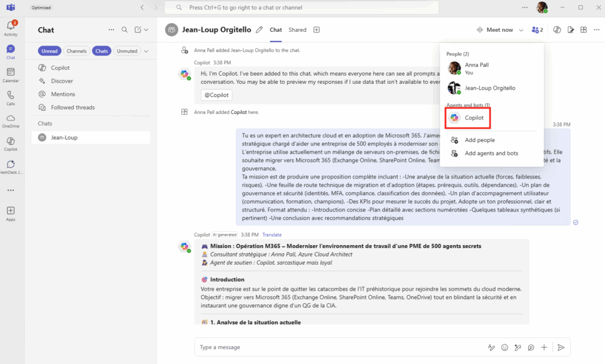Screen dimensions: 605x364
Task: Expand more filter options chevron
Action: tap(146, 51)
